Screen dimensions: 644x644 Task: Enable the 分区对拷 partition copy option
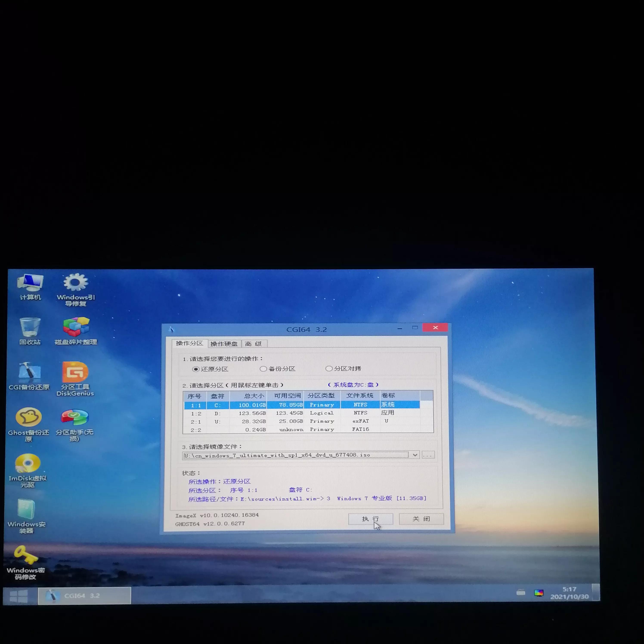tap(329, 368)
